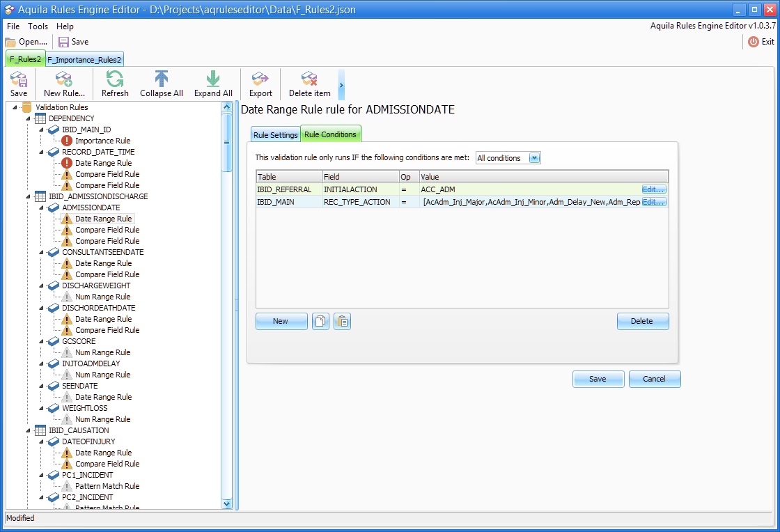Viewport: 780px width, 532px height.
Task: Click the New condition button
Action: (281, 321)
